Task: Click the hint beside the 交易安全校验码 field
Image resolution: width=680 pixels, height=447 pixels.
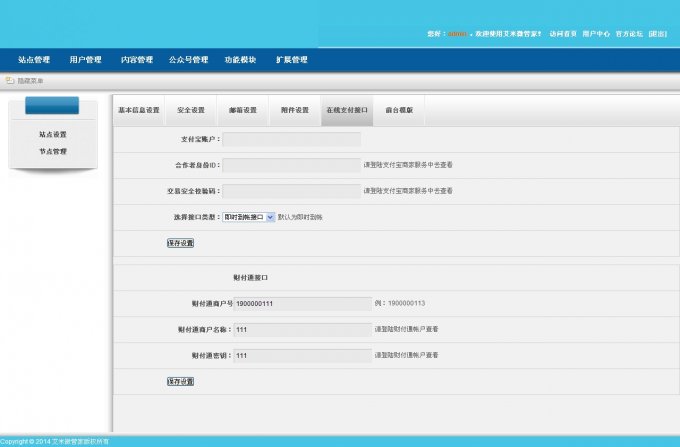Action: (x=408, y=191)
